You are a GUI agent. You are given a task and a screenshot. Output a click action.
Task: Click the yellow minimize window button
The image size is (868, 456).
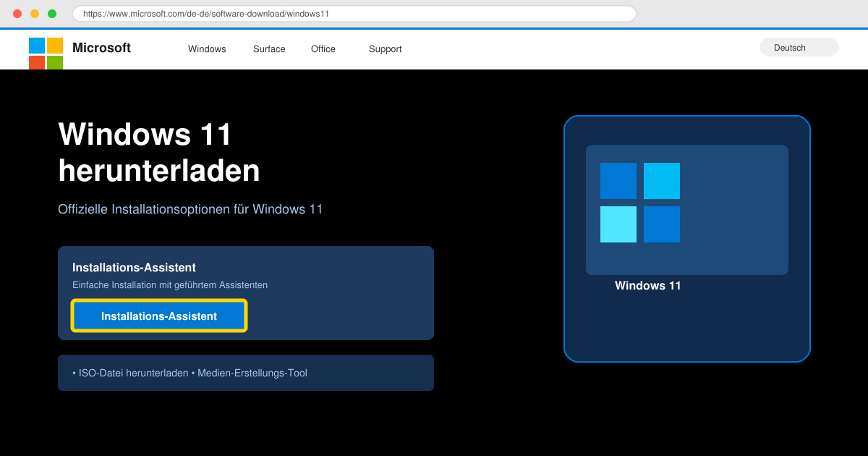coord(35,14)
